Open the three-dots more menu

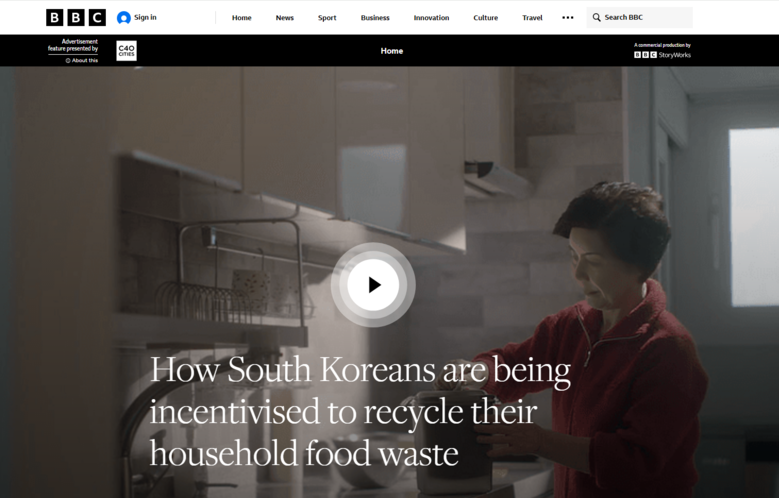tap(567, 17)
